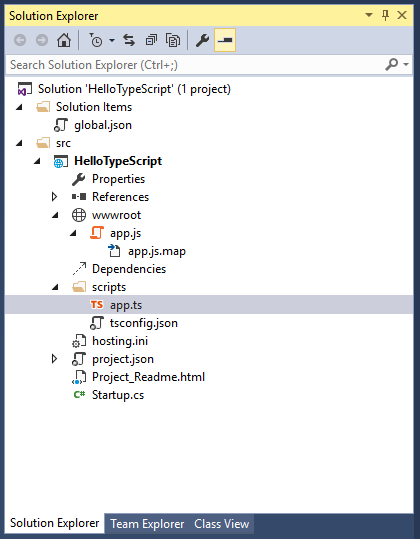Expand the References node
This screenshot has height=539, width=420.
54,197
